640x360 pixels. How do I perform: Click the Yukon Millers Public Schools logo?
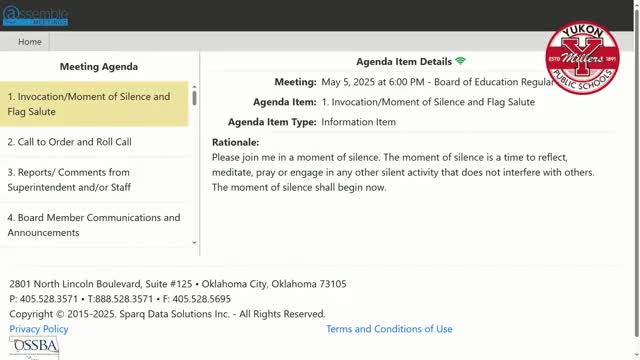coord(582,58)
